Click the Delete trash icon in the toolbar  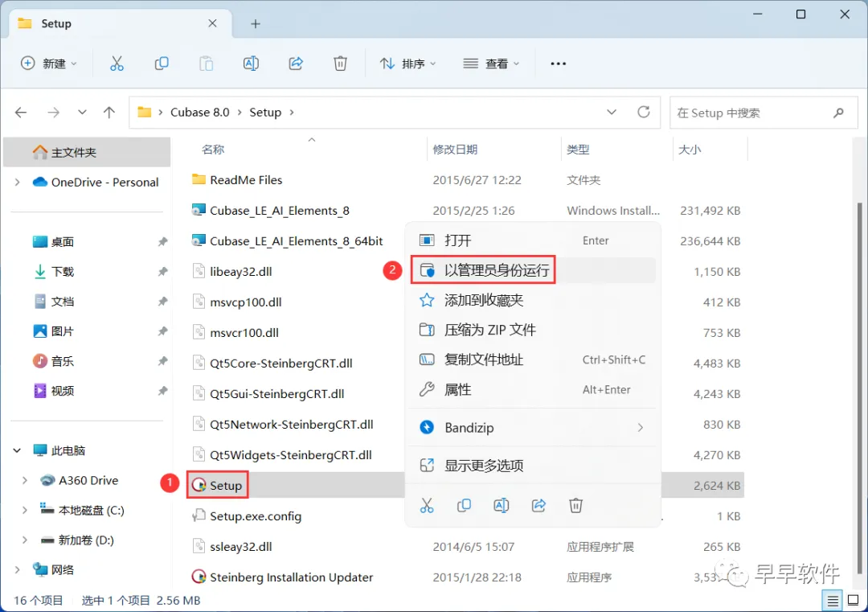pyautogui.click(x=340, y=64)
